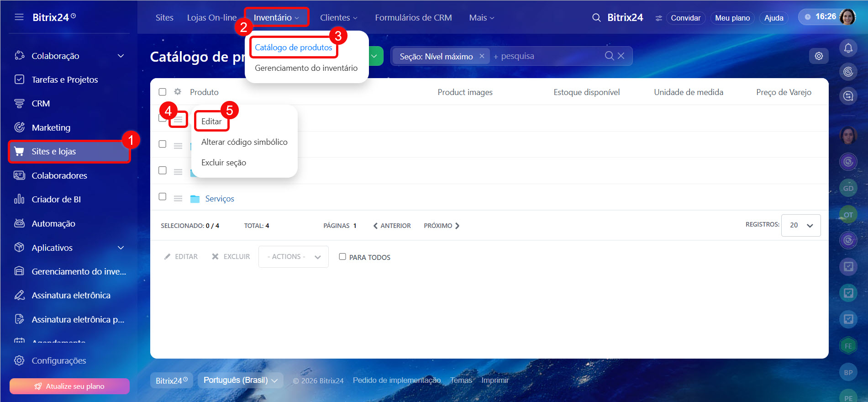The height and width of the screenshot is (402, 868).
Task: Open the Serviços folder icon
Action: coord(195,199)
